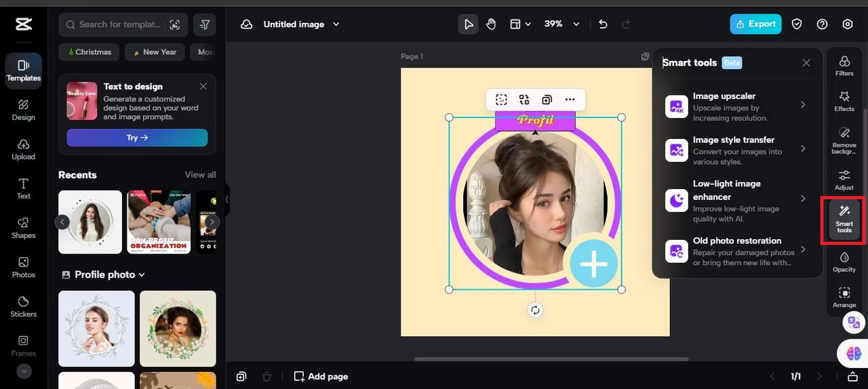The image size is (868, 389).
Task: Open the 39% zoom level dropdown
Action: (562, 24)
